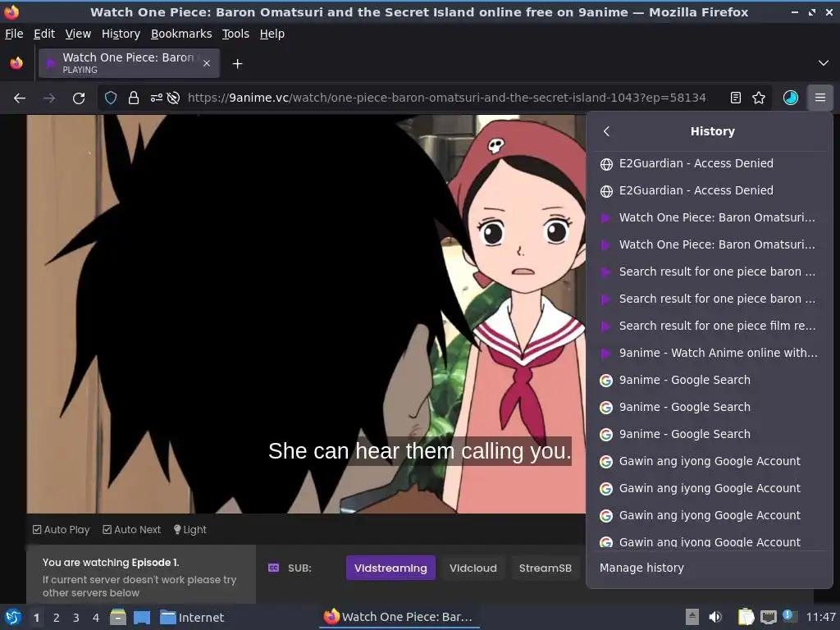This screenshot has height=630, width=840.
Task: Open the update notifier tray icon
Action: (x=789, y=616)
